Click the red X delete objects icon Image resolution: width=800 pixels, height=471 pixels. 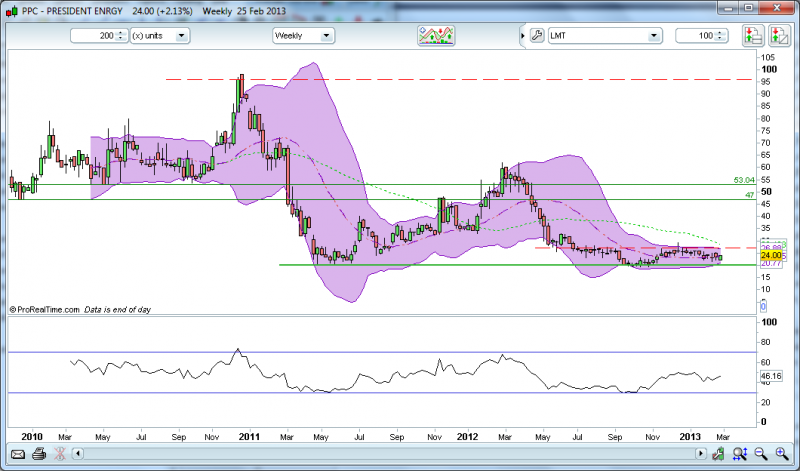pyautogui.click(x=60, y=453)
